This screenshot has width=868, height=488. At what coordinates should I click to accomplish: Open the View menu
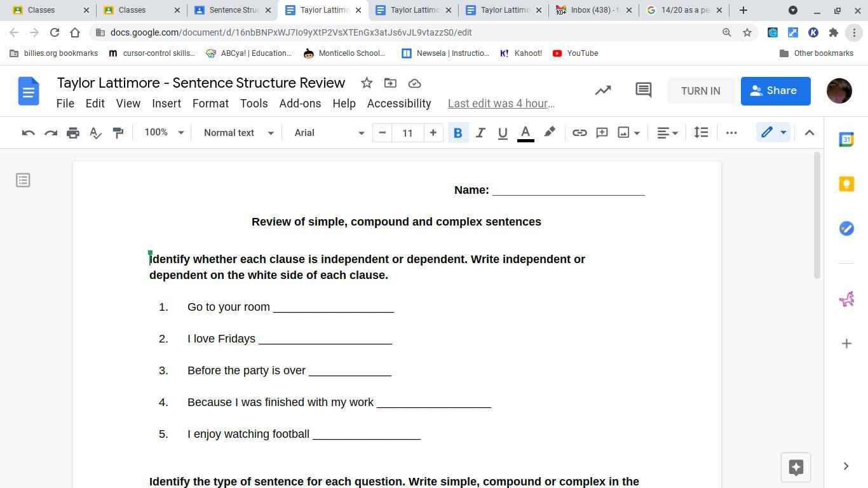(x=128, y=104)
